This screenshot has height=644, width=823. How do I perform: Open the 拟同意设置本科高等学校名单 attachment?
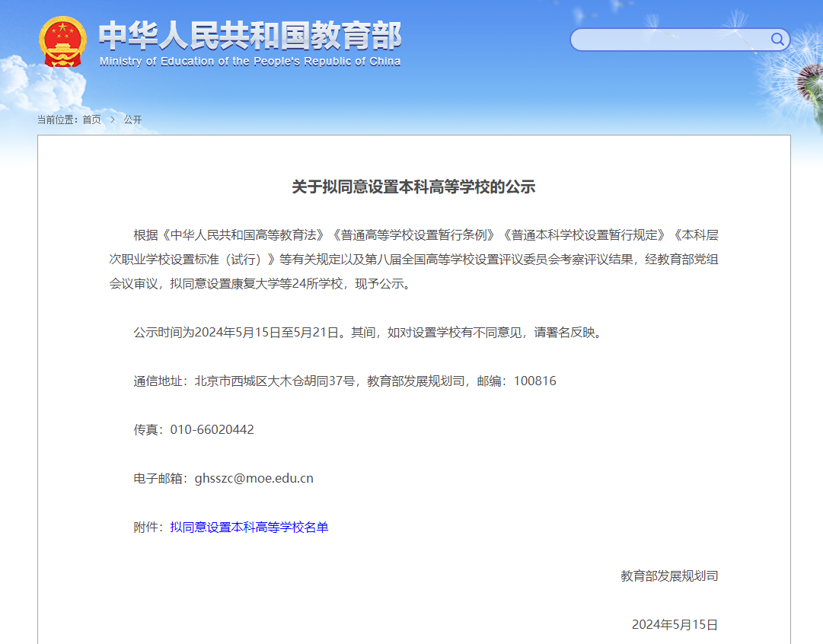[249, 527]
